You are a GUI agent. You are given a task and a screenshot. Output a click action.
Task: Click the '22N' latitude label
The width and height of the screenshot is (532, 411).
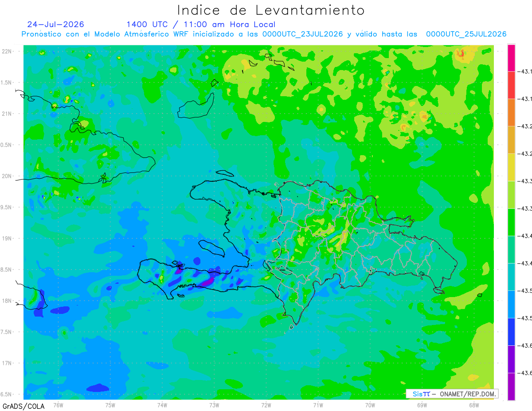pyautogui.click(x=7, y=51)
